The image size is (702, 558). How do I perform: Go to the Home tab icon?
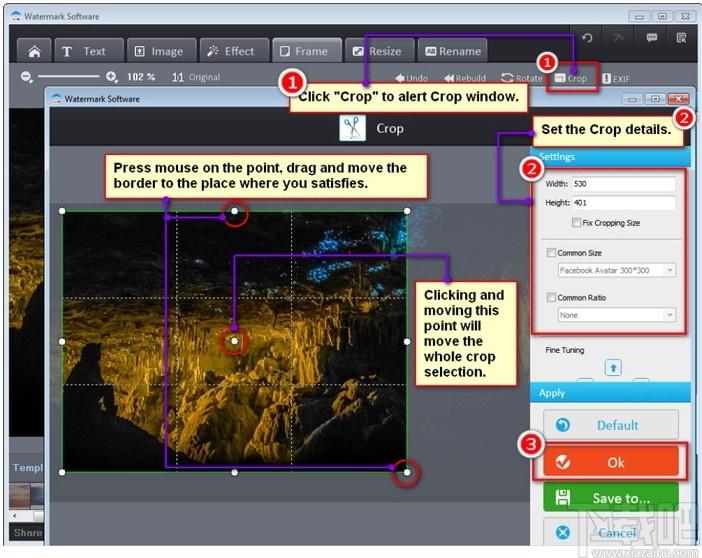click(x=34, y=52)
